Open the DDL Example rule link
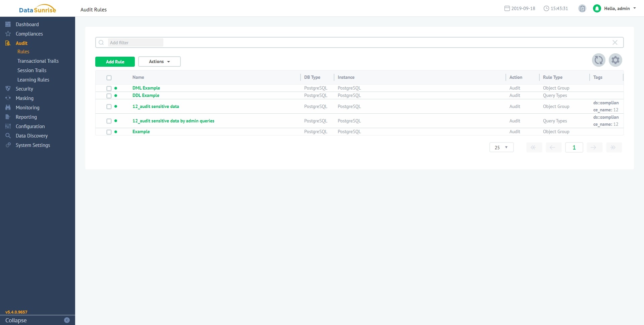The image size is (644, 325). [146, 95]
